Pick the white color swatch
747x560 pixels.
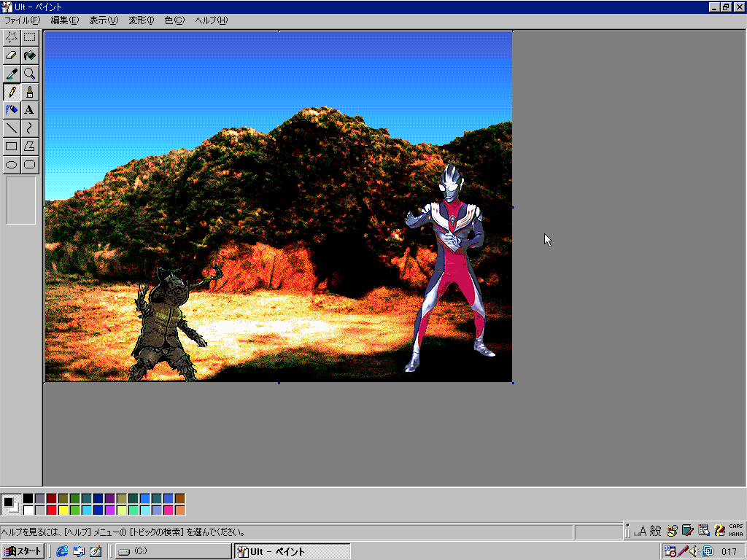click(28, 510)
